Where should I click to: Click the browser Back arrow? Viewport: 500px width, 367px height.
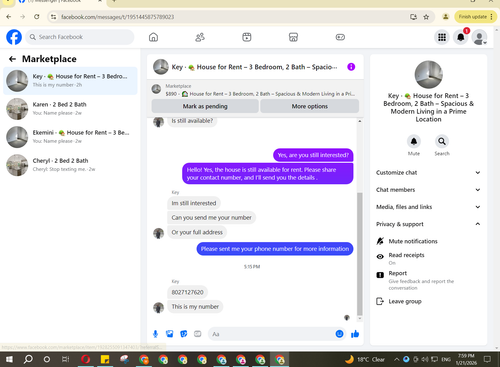(9, 17)
